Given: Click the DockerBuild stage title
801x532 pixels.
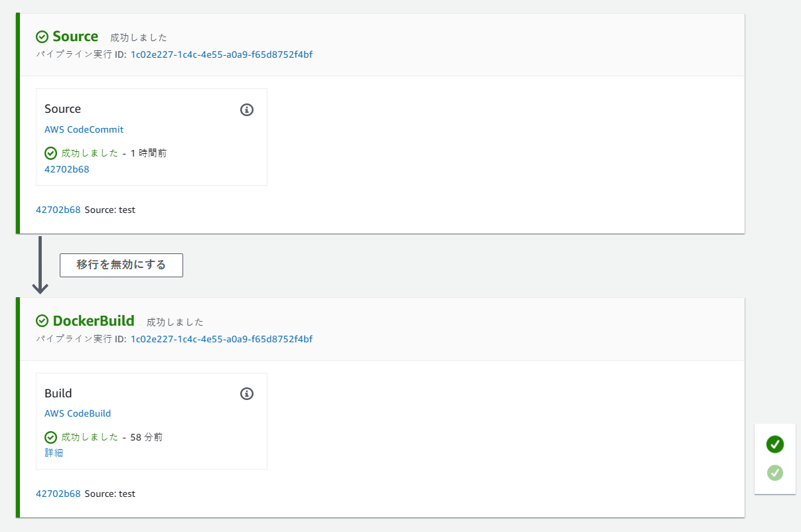Looking at the screenshot, I should point(94,321).
